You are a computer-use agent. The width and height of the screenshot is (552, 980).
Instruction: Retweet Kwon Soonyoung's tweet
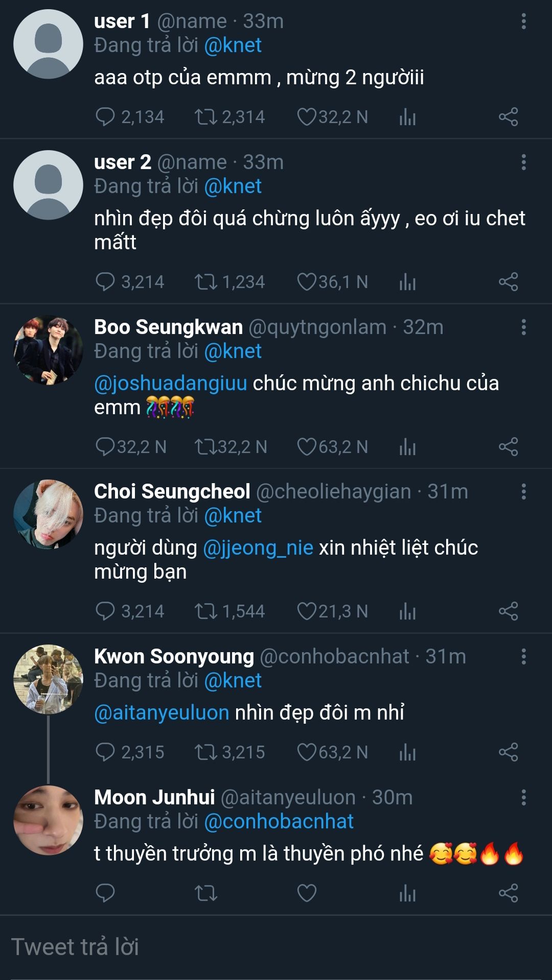click(x=206, y=752)
